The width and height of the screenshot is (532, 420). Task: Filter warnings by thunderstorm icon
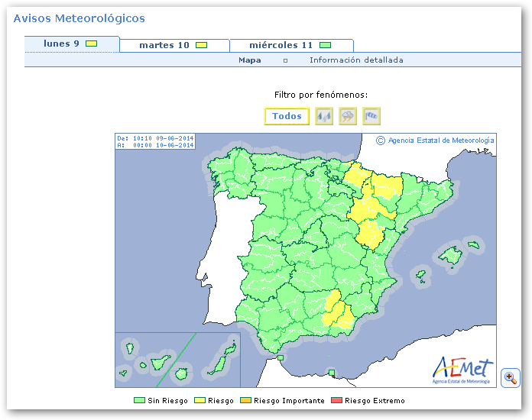[348, 116]
